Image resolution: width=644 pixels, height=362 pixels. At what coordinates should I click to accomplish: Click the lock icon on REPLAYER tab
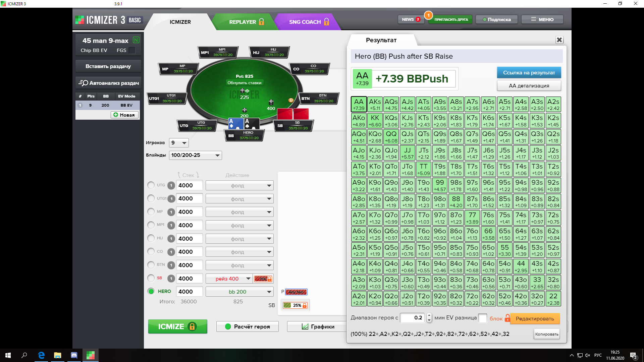click(261, 22)
